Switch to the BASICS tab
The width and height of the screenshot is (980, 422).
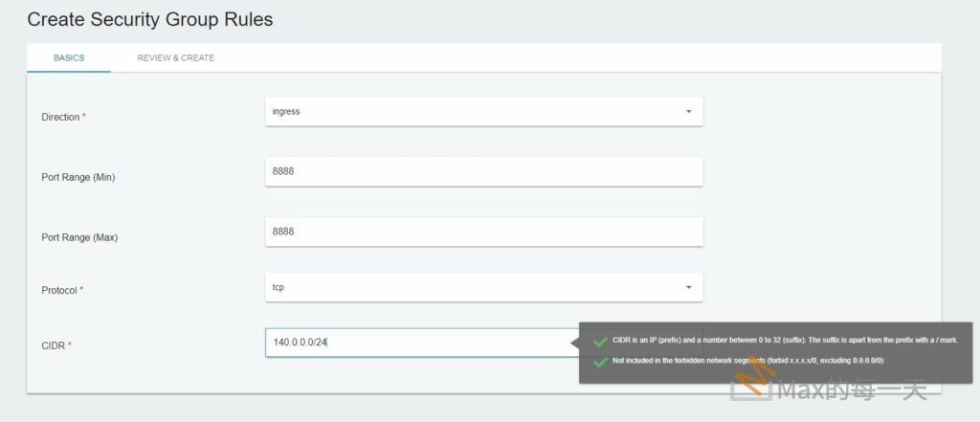(69, 57)
